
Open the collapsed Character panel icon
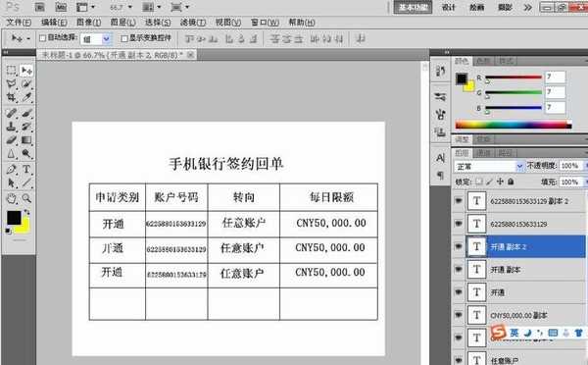[440, 158]
